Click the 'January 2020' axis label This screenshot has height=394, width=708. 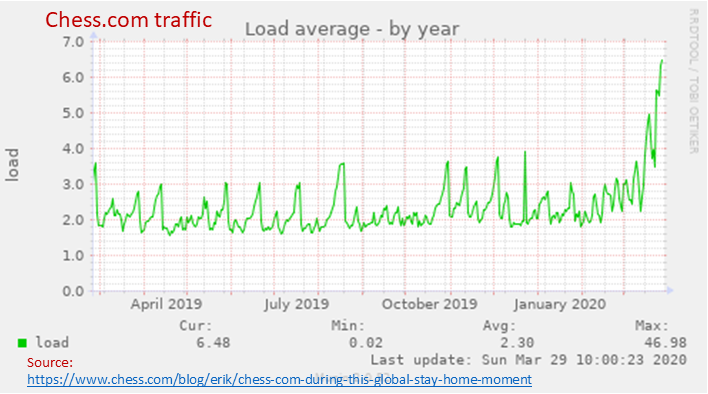(559, 304)
